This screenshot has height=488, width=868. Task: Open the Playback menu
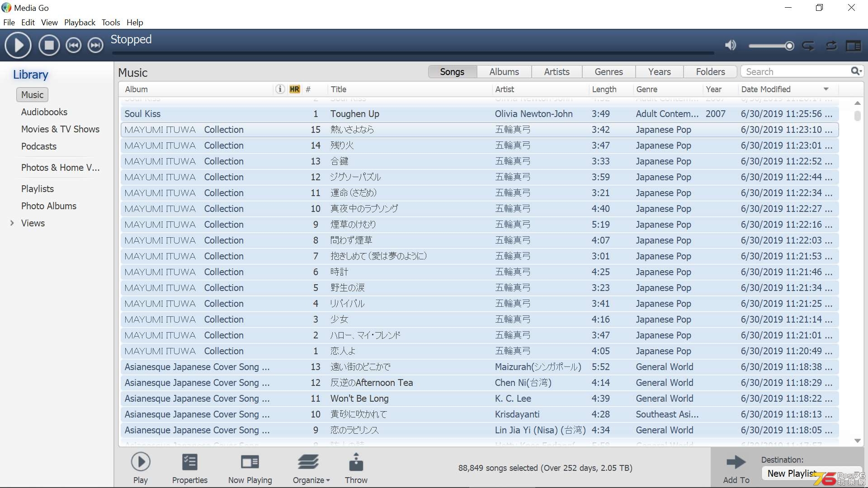(x=80, y=22)
